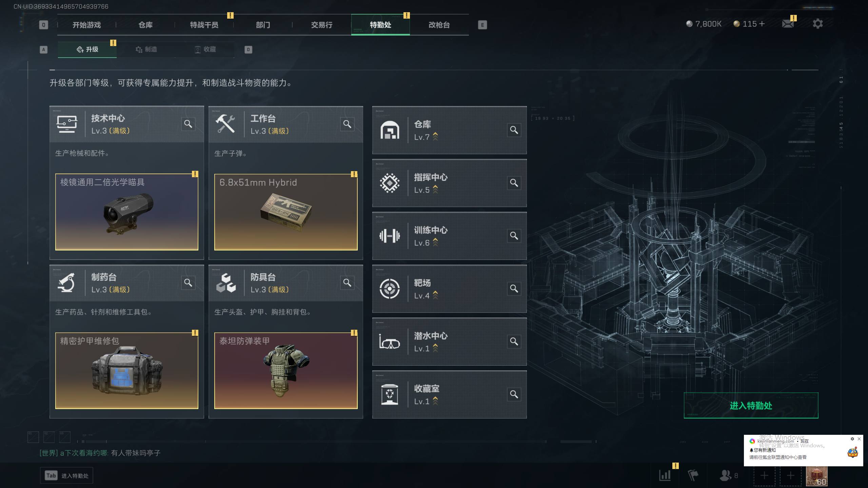Click the magnifier icon on 靶场 row

point(514,289)
